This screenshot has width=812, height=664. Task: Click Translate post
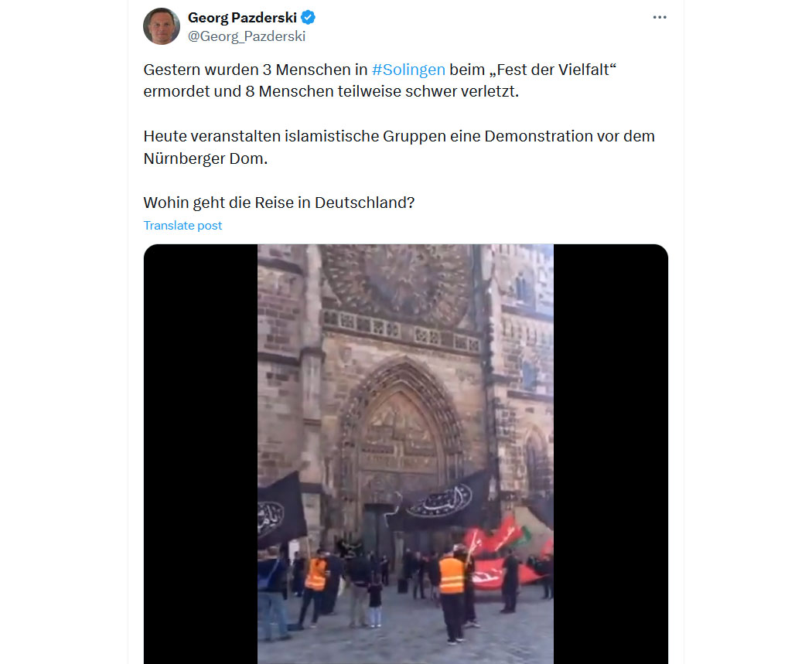pyautogui.click(x=183, y=225)
